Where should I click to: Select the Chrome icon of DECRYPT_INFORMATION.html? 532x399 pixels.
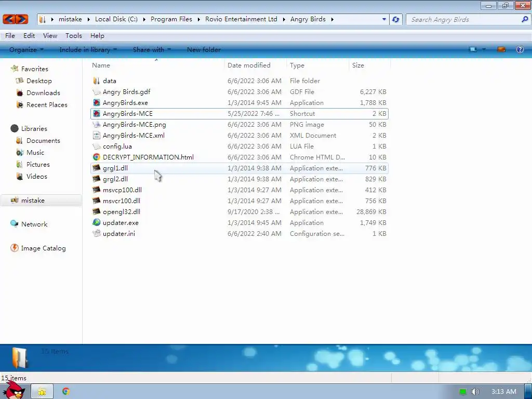point(96,157)
